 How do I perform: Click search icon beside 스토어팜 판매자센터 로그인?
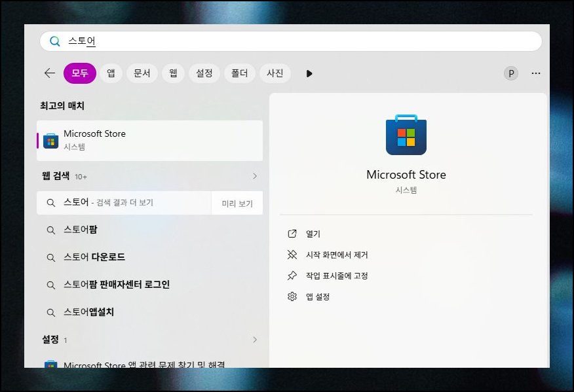point(51,285)
